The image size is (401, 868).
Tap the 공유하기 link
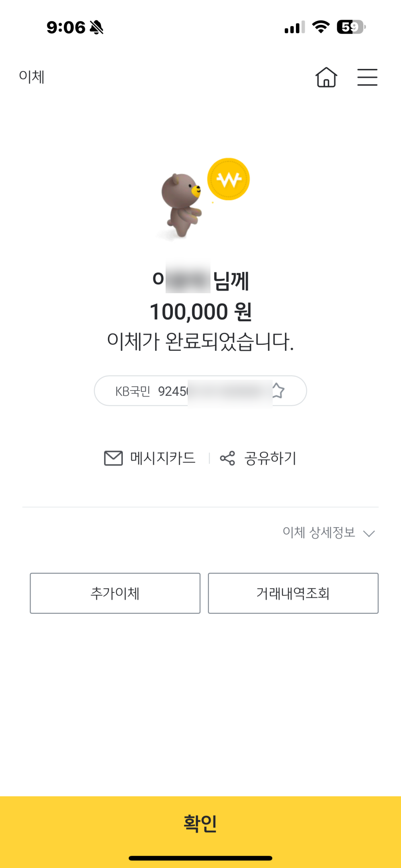coord(270,458)
